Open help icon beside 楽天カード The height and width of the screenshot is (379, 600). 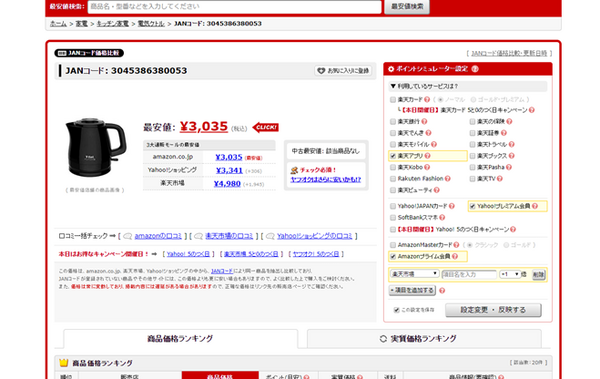click(427, 100)
